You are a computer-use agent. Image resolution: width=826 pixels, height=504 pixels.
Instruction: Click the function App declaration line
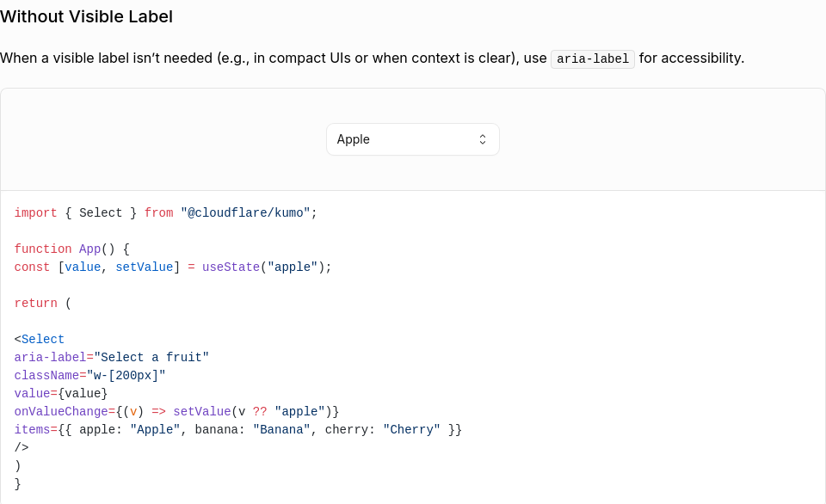click(71, 249)
